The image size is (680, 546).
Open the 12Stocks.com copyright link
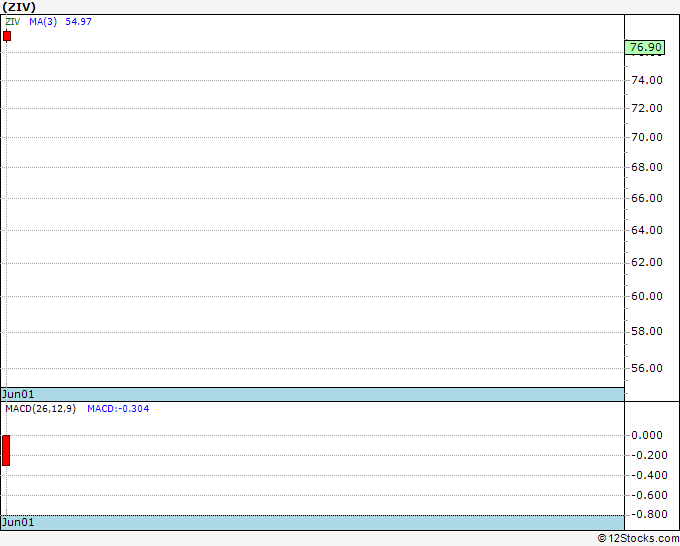pyautogui.click(x=638, y=538)
